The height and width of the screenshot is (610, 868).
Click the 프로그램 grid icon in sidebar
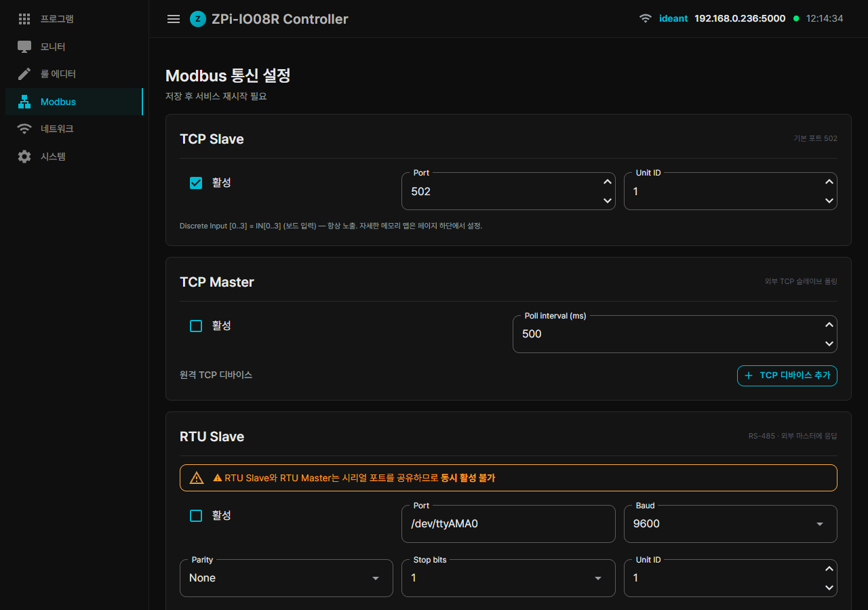(x=24, y=19)
